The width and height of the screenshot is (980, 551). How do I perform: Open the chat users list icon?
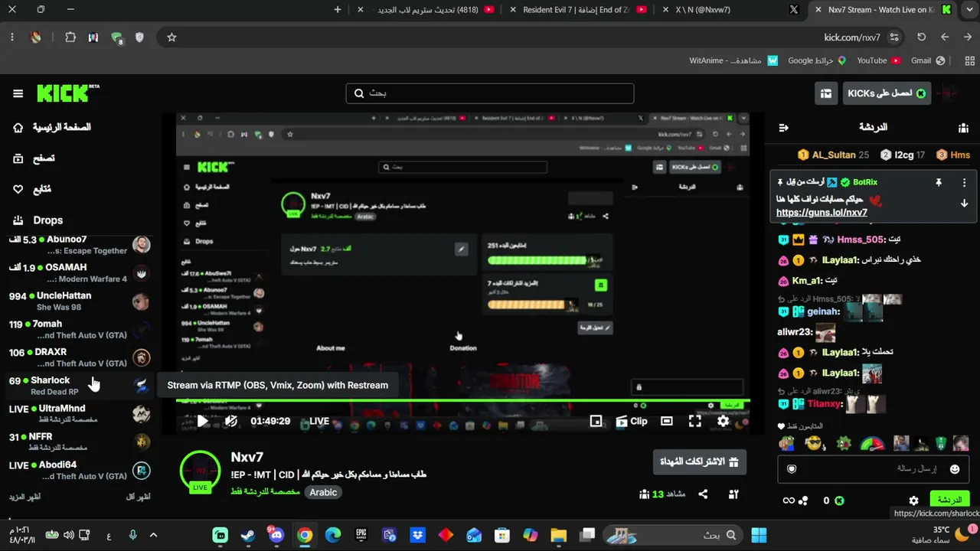pyautogui.click(x=963, y=128)
